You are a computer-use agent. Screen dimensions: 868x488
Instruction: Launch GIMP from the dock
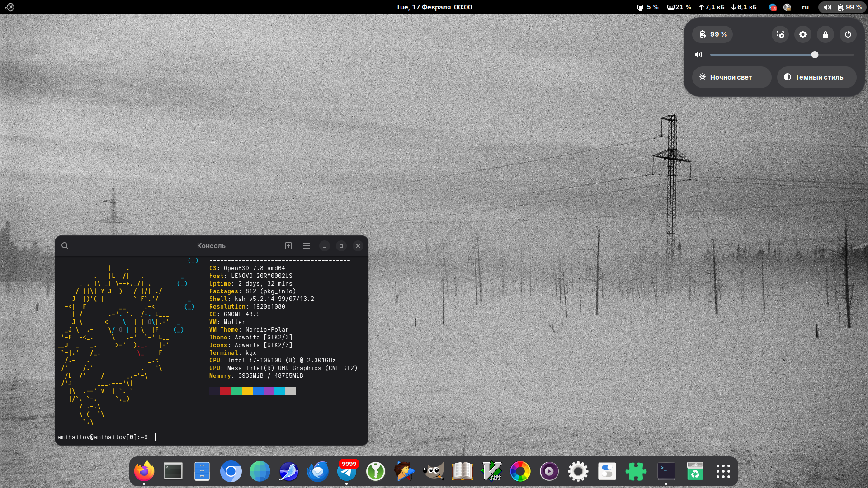[434, 471]
